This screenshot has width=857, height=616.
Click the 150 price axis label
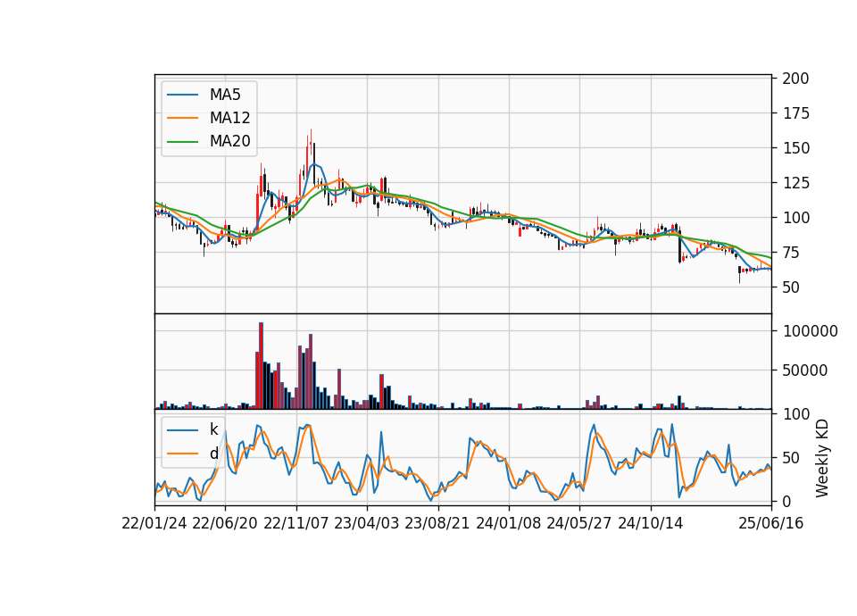(795, 148)
